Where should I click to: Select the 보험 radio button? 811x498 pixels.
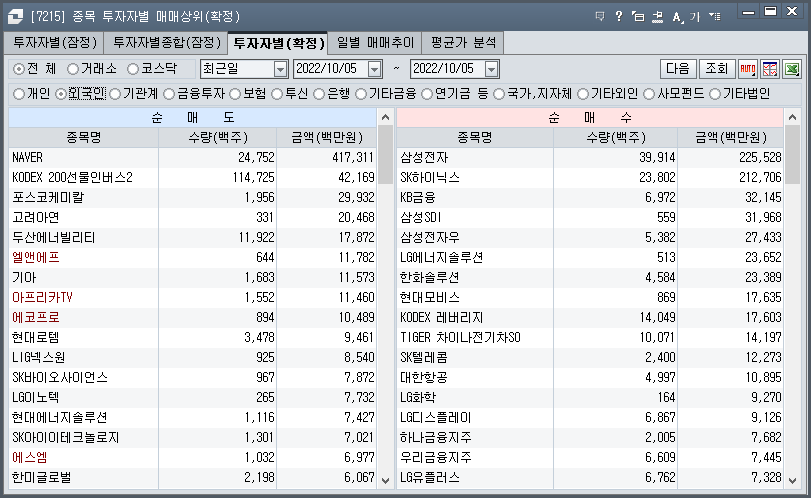[x=235, y=94]
